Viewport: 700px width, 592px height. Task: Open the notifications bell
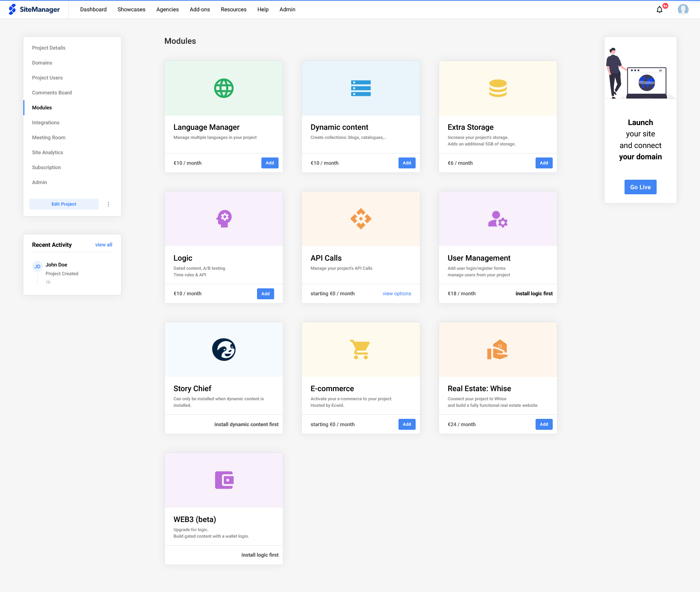660,9
